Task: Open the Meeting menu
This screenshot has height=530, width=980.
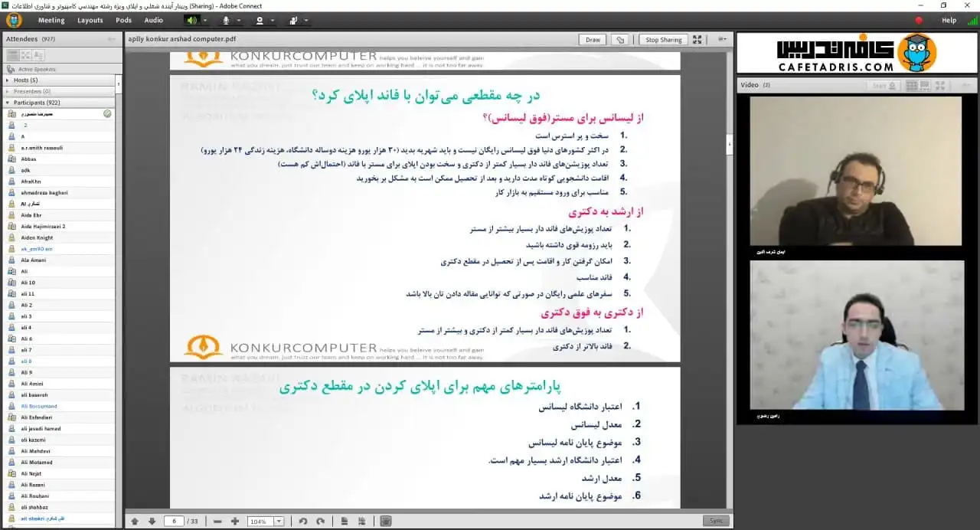Action: tap(51, 21)
